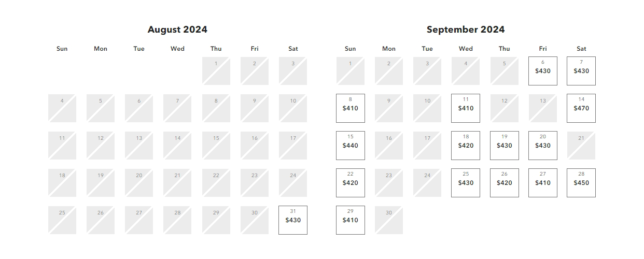This screenshot has height=259, width=644.
Task: Select Friday, September 20 date
Action: (543, 146)
